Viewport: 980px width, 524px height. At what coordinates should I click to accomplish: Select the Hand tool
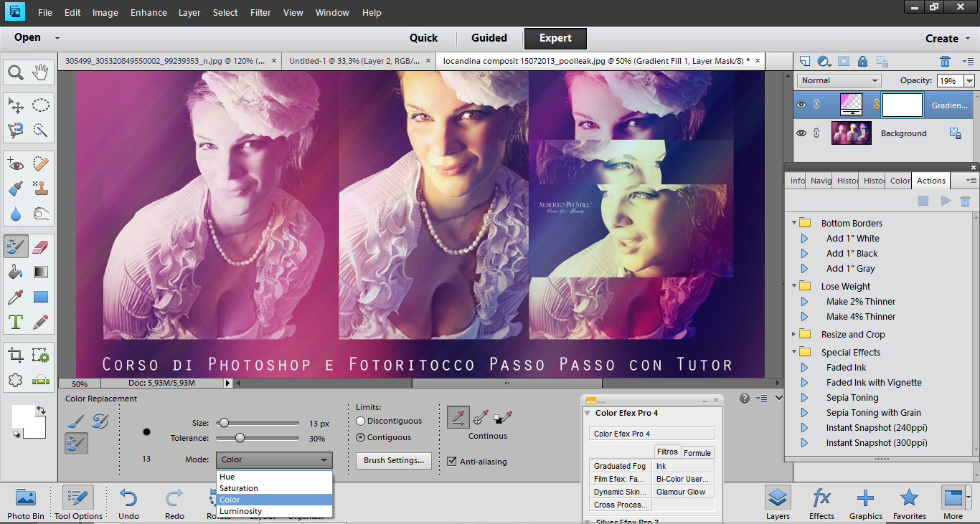click(x=40, y=72)
